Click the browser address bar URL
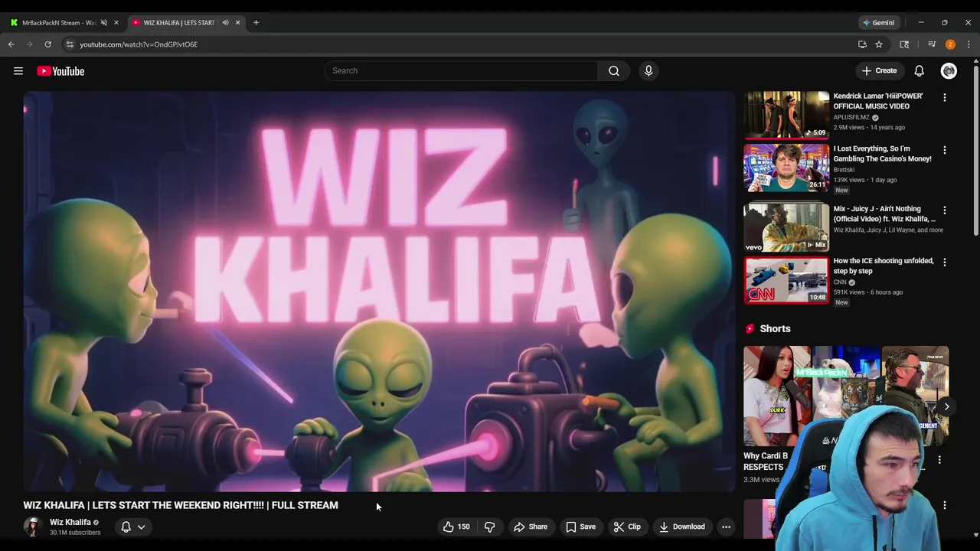Image resolution: width=980 pixels, height=551 pixels. pos(139,44)
